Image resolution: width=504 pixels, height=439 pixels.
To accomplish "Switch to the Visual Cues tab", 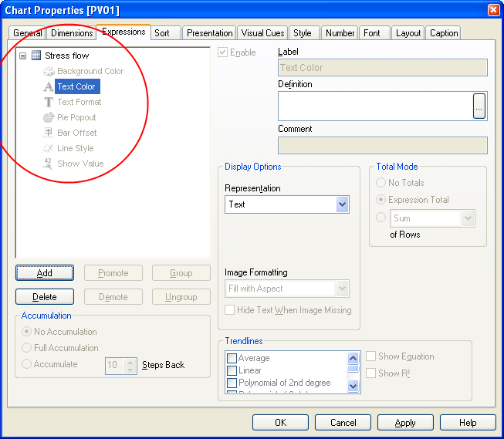I will [x=262, y=32].
